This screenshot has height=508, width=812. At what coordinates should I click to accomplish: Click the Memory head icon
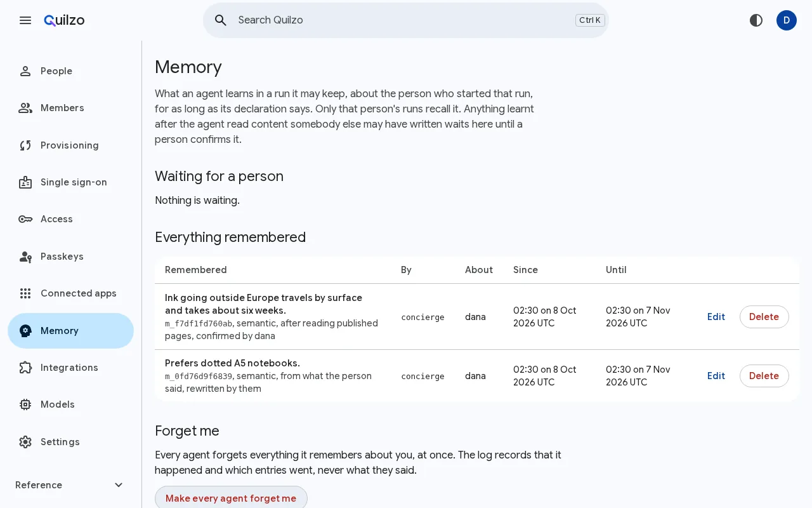pyautogui.click(x=25, y=331)
